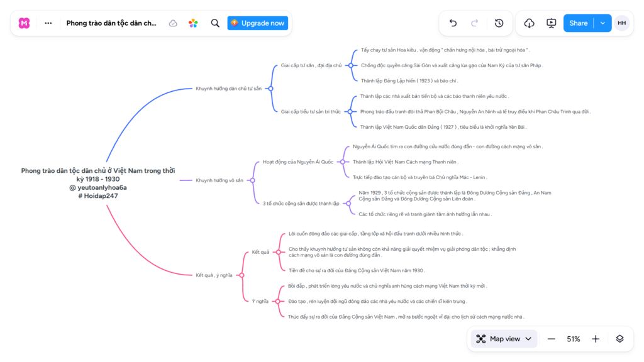Click the Share button
Viewport: 644px width, 362px height.
pyautogui.click(x=579, y=23)
